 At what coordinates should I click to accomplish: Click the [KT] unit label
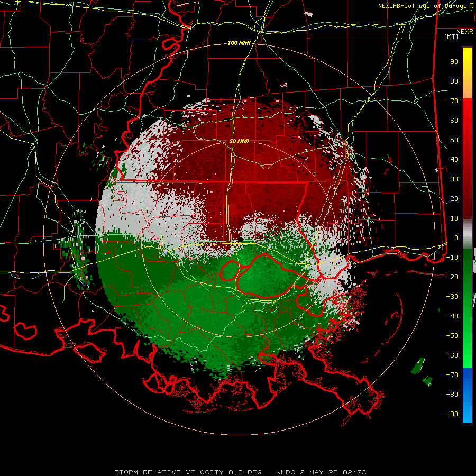pos(452,36)
